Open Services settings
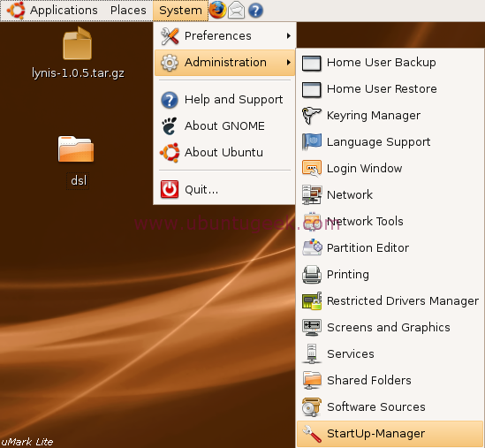 [x=390, y=354]
